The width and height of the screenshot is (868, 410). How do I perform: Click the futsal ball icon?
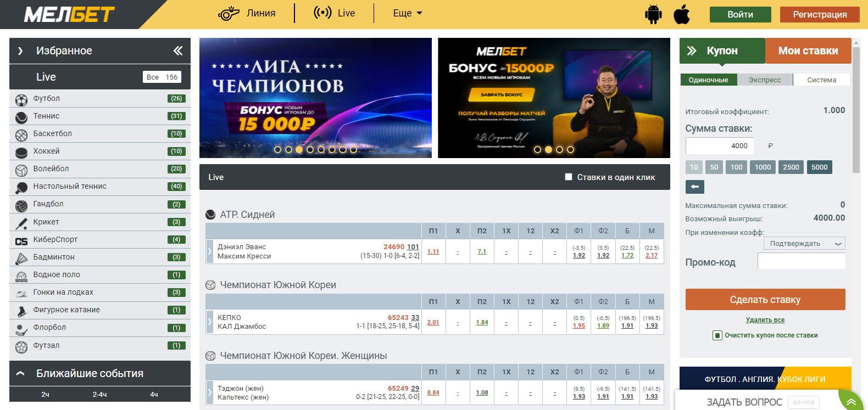[x=21, y=346]
